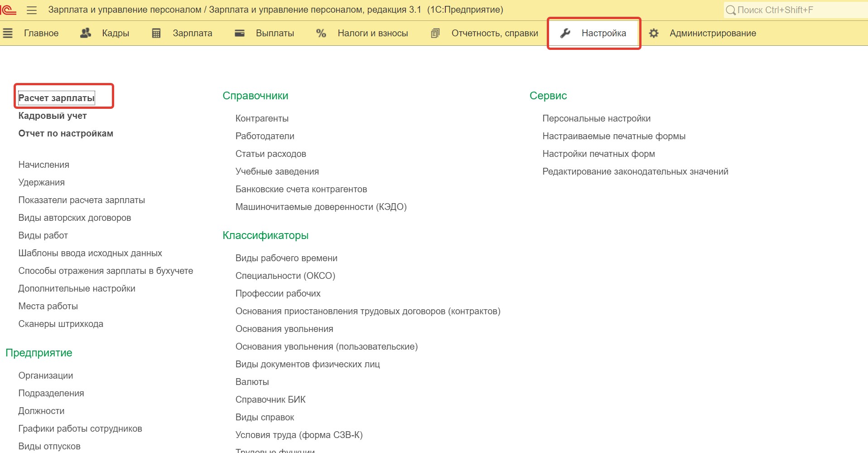Open Основания увольнения classifier

point(285,329)
